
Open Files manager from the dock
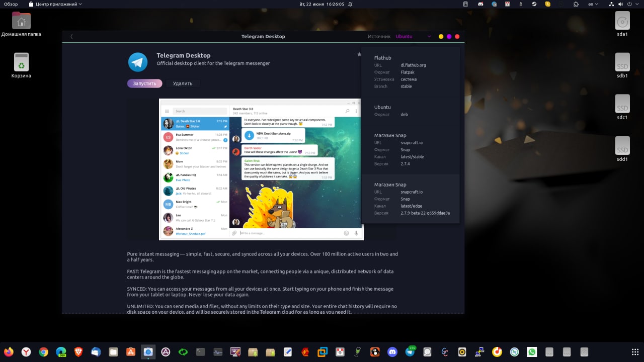tap(113, 352)
